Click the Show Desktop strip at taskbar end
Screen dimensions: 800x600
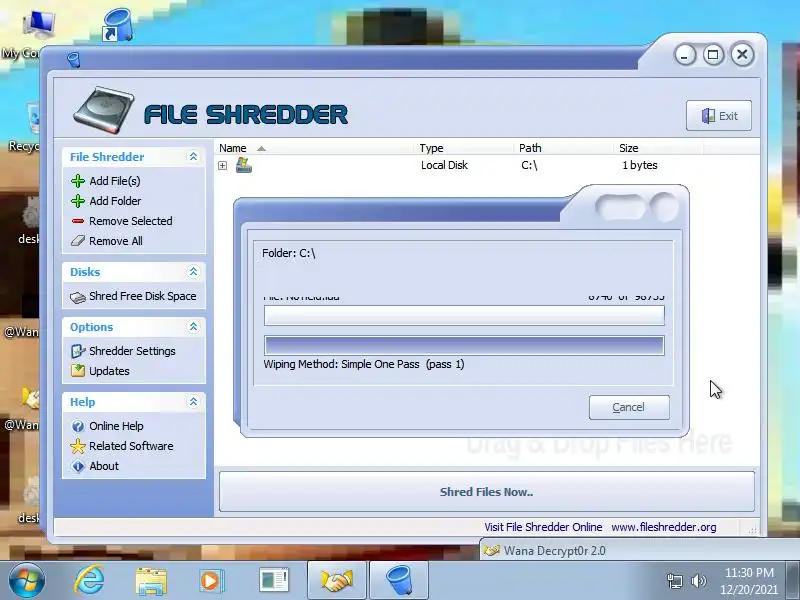(793, 581)
